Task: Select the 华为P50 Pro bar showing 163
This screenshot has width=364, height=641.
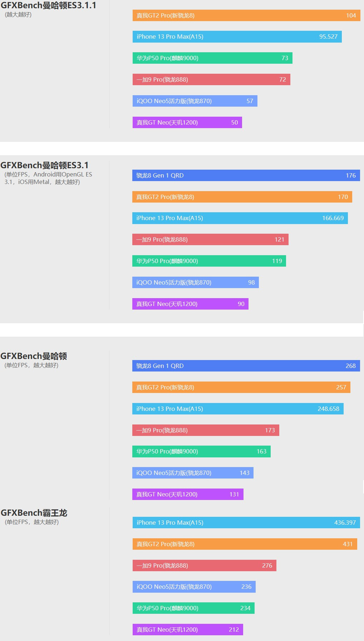Action: click(201, 451)
